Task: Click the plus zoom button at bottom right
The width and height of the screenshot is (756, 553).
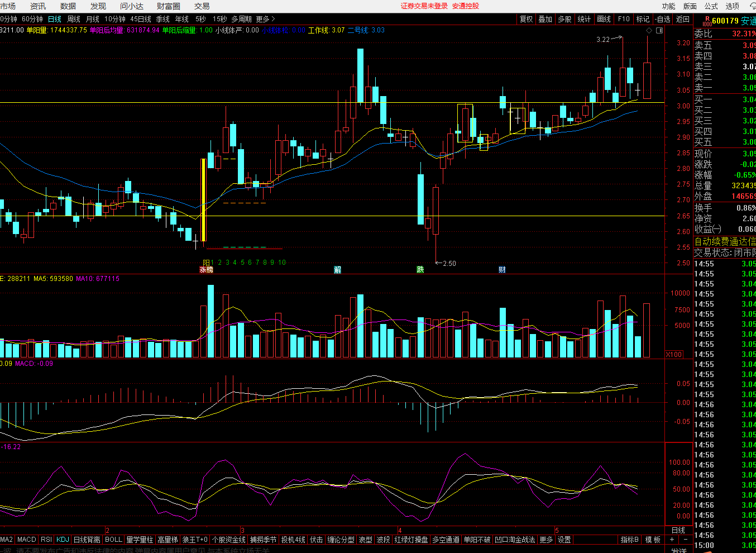Action: point(672,540)
